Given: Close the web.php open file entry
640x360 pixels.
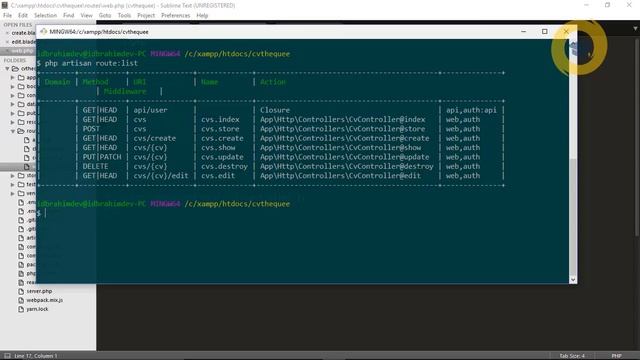Looking at the screenshot, I should 7,51.
